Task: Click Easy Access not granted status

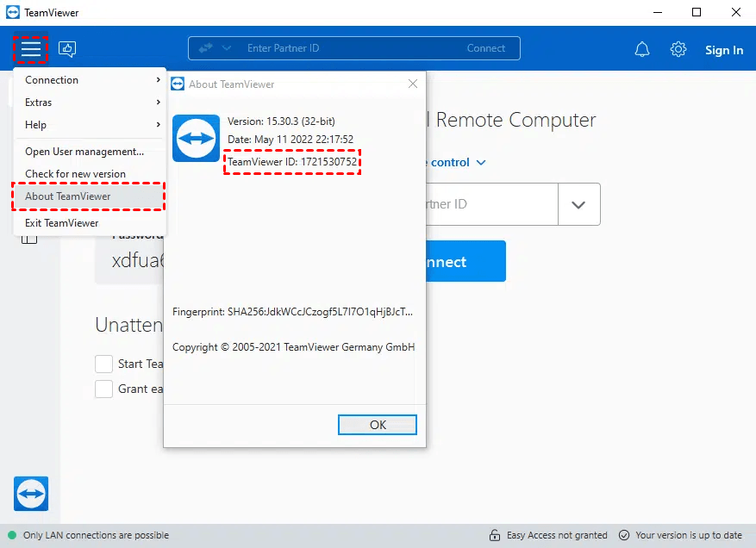Action: point(557,535)
